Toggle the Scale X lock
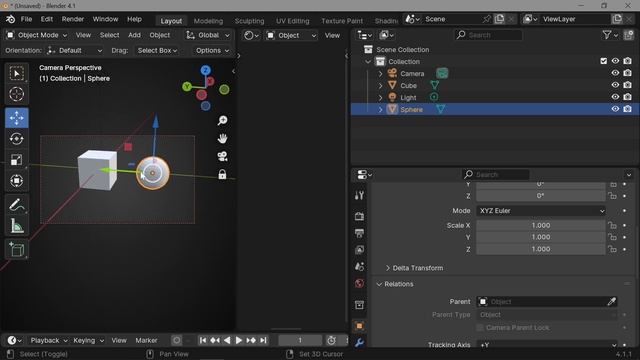 coord(612,225)
